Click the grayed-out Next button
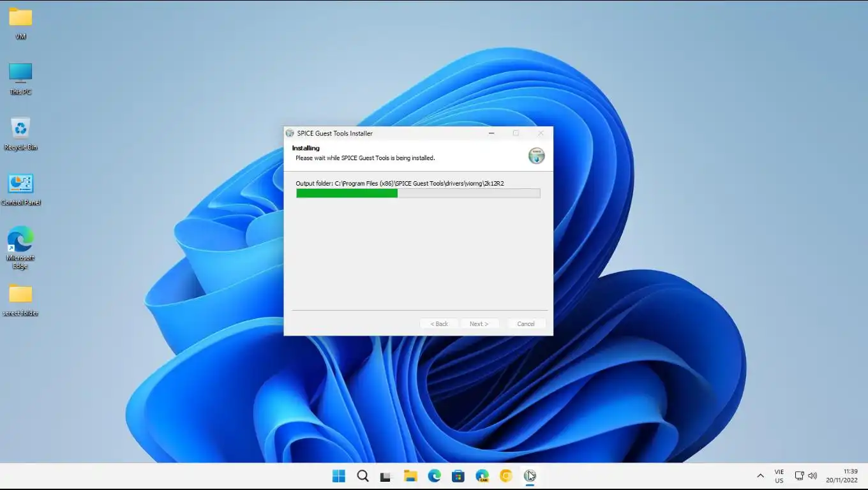The image size is (868, 490). (x=479, y=324)
